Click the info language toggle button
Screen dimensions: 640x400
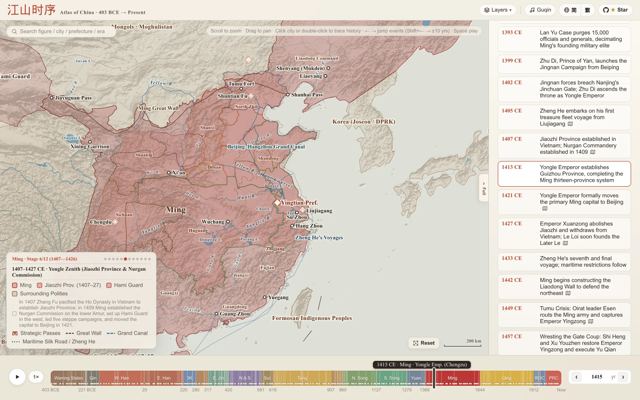[570, 10]
